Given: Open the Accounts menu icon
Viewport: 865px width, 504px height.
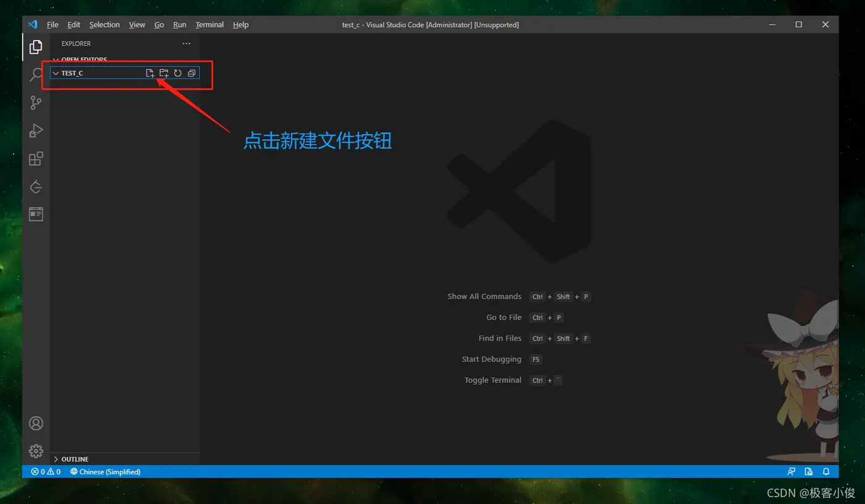Looking at the screenshot, I should coord(36,423).
